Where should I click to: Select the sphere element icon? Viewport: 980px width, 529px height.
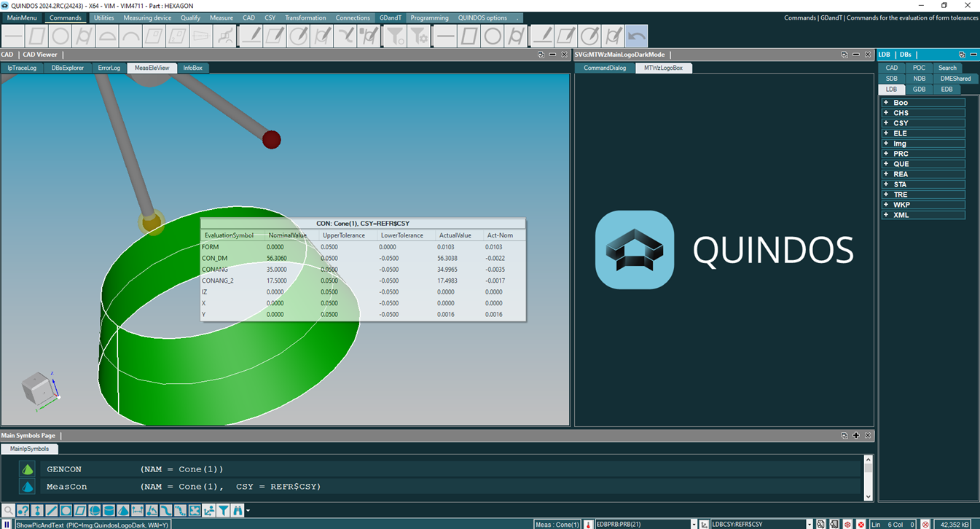tap(95, 511)
